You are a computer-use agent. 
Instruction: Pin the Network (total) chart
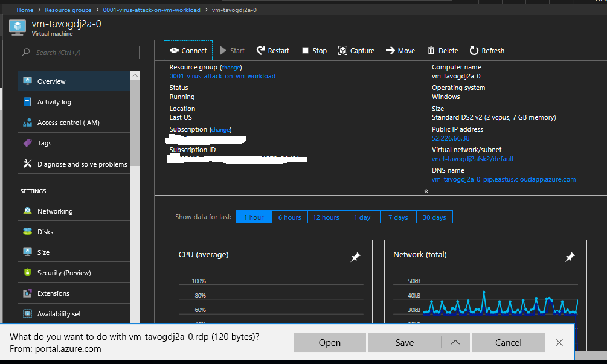(570, 257)
